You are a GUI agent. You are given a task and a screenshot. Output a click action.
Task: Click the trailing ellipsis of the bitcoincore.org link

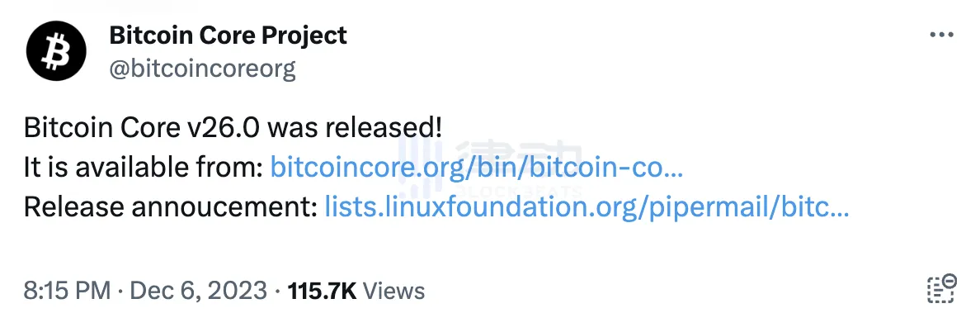(x=673, y=170)
